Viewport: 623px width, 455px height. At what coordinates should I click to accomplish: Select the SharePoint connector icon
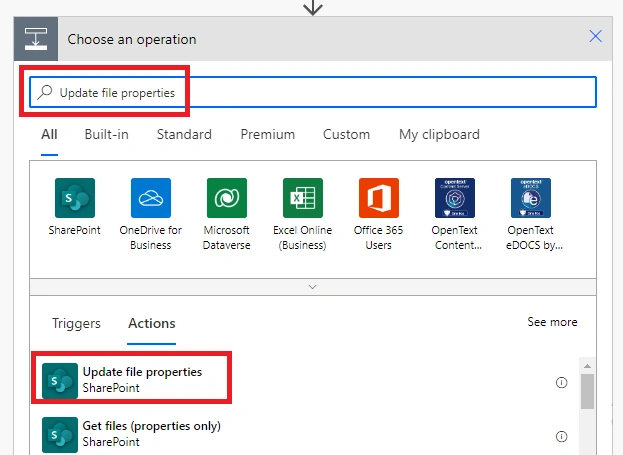tap(75, 198)
